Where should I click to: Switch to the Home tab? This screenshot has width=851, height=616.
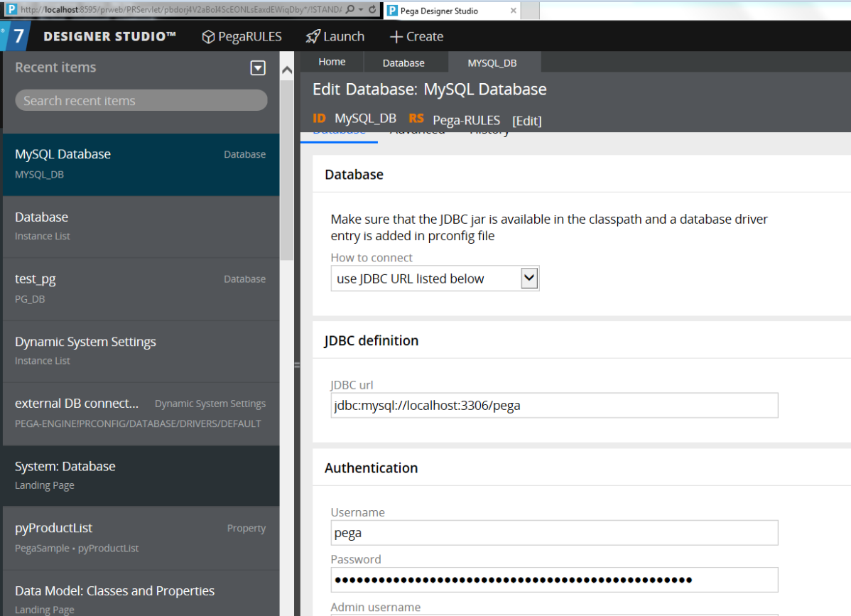(332, 62)
